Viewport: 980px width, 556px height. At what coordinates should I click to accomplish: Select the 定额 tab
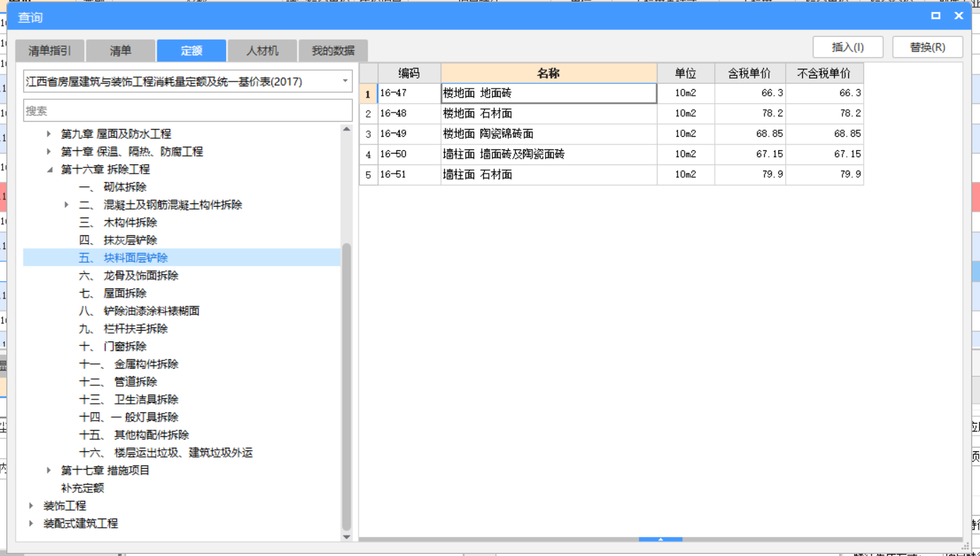pyautogui.click(x=191, y=51)
